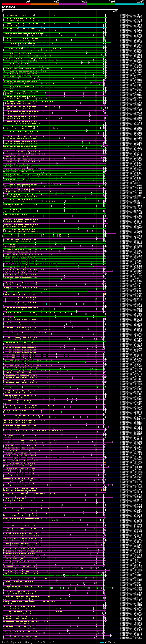Select the UniRef100_Q43504 label
This screenshot has height=644, width=146.
click(131, 306)
